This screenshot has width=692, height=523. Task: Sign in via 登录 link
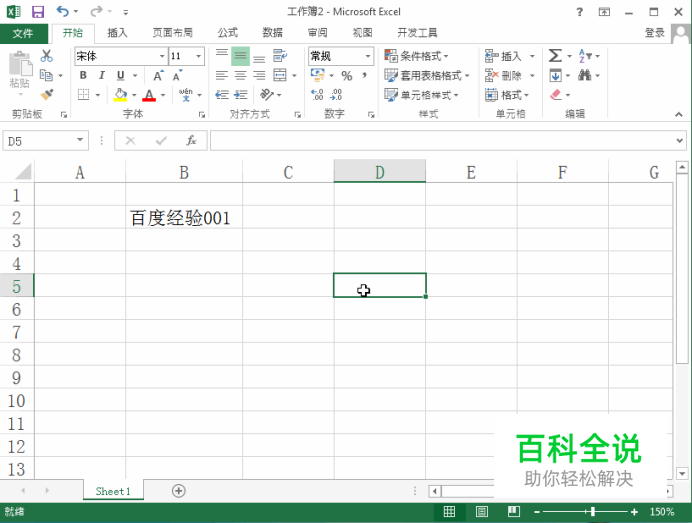coord(654,33)
